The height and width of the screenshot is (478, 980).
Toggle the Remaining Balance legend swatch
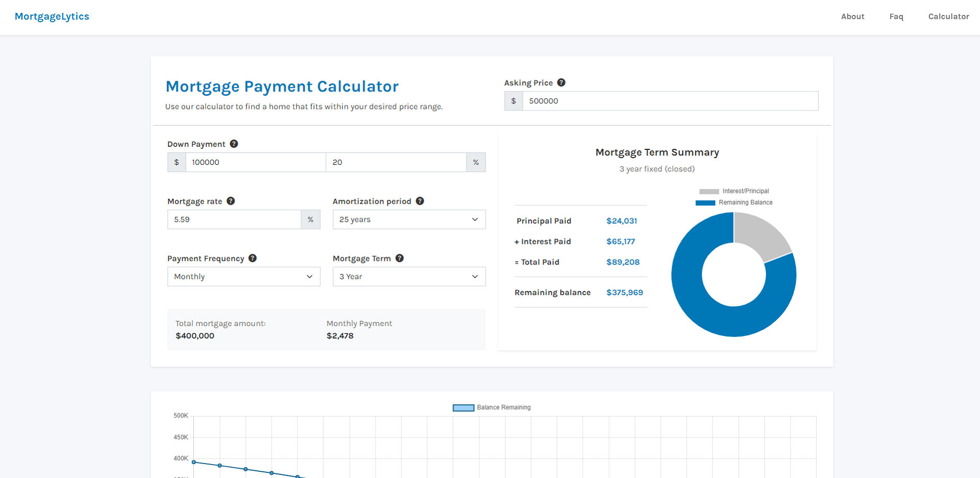(705, 203)
